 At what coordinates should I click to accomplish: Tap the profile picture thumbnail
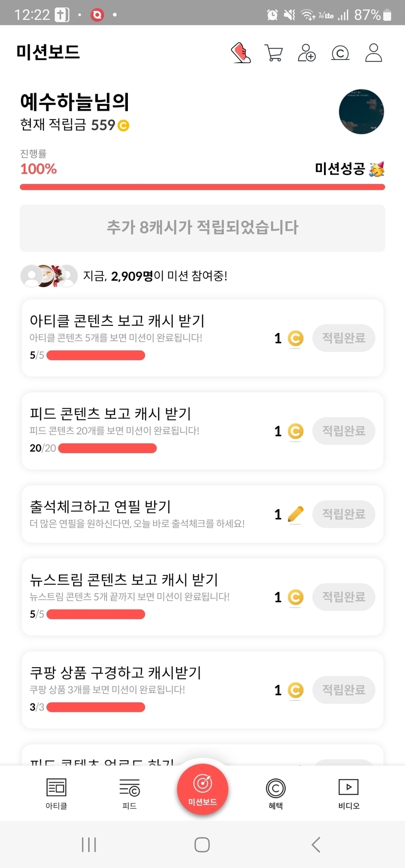click(361, 112)
